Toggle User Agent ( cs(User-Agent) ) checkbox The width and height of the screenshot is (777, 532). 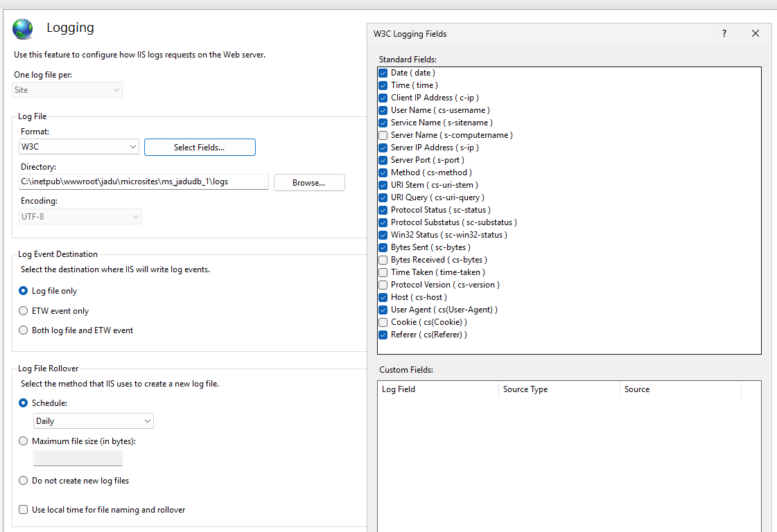pyautogui.click(x=383, y=310)
